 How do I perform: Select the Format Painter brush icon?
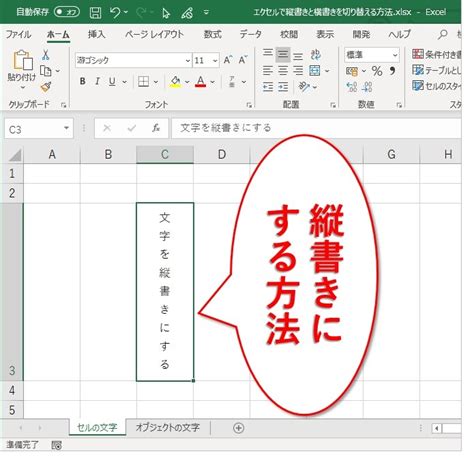coord(46,87)
